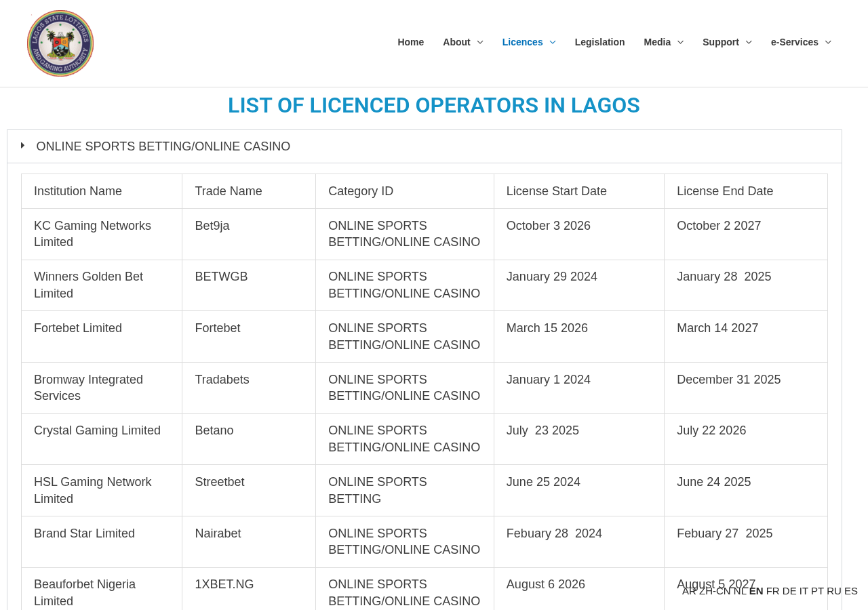
Task: Click the 'January 28 2025' end date
Action: pyautogui.click(x=724, y=277)
